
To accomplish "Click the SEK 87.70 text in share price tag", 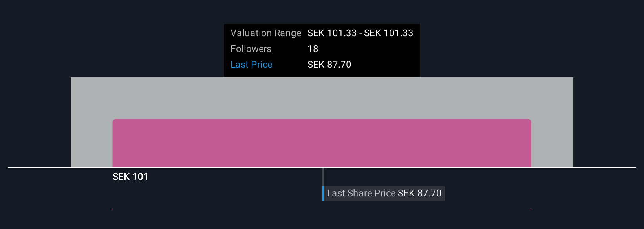I will 419,193.
